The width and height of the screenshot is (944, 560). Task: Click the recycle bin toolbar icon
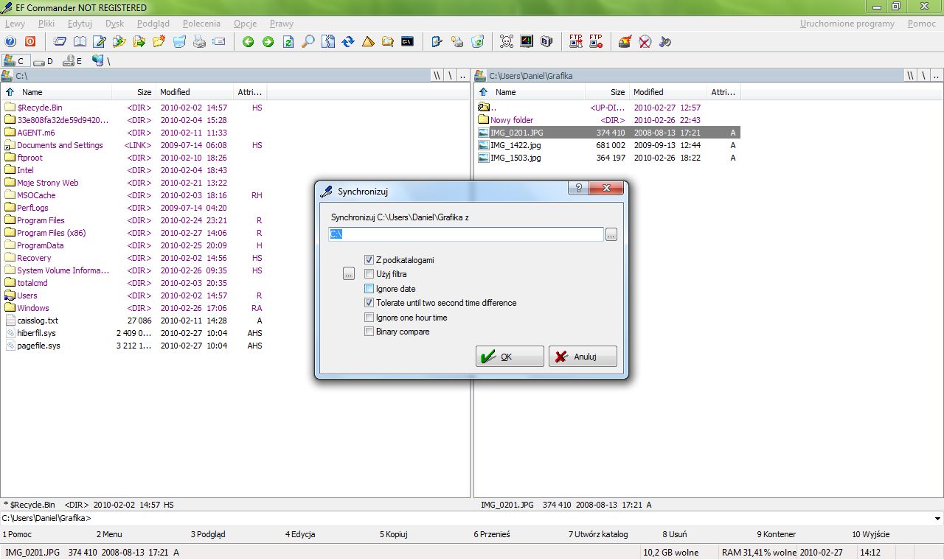click(477, 42)
